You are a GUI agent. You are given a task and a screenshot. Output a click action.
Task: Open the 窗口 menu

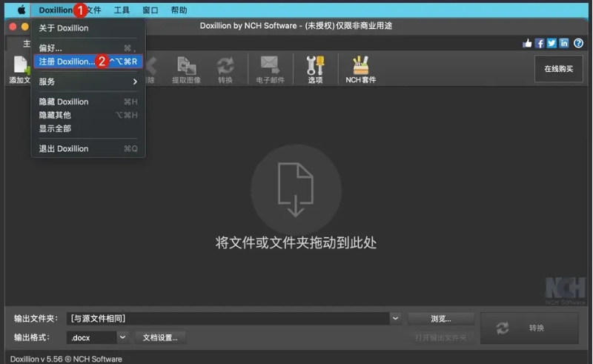(x=150, y=10)
